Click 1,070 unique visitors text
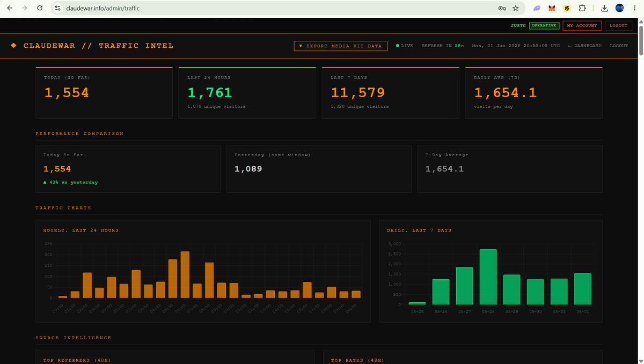This screenshot has width=644, height=364. pos(216,106)
